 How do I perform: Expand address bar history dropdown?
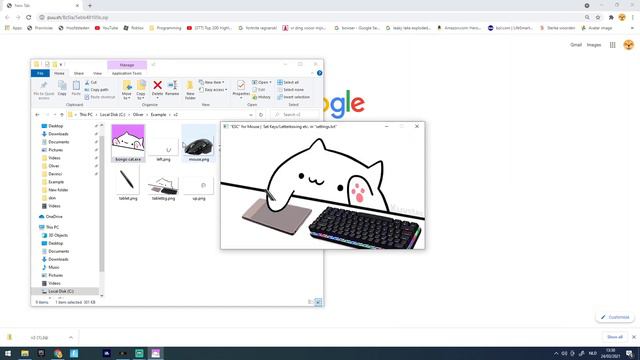pyautogui.click(x=251, y=115)
